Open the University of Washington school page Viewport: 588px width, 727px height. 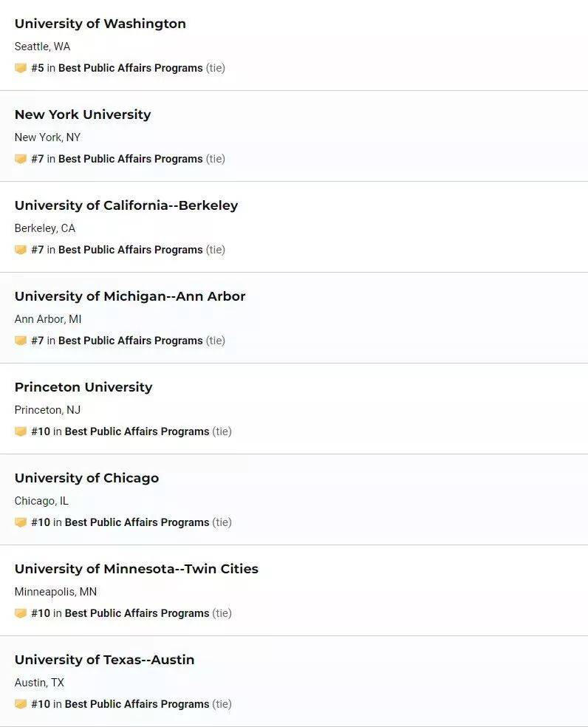tap(100, 24)
